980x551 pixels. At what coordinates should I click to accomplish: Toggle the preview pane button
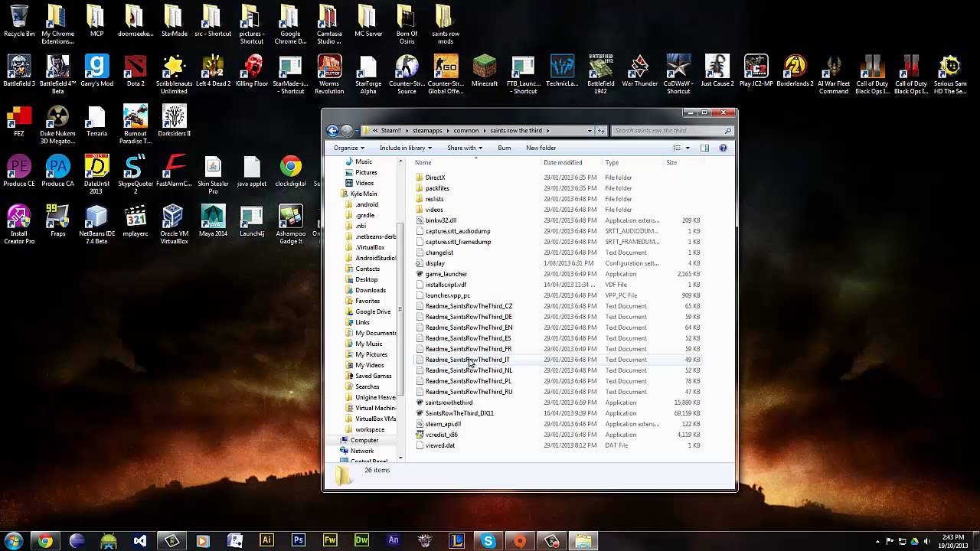coord(704,148)
